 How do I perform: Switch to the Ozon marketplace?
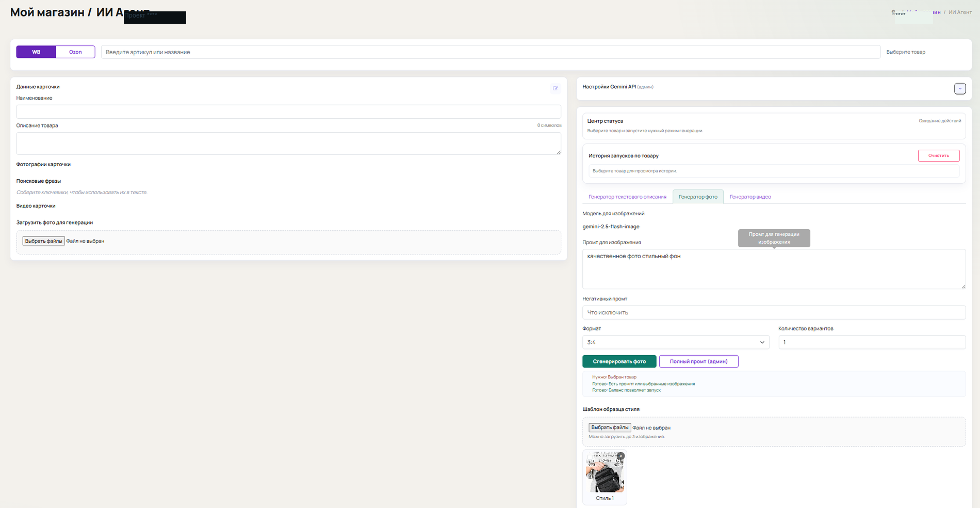75,52
